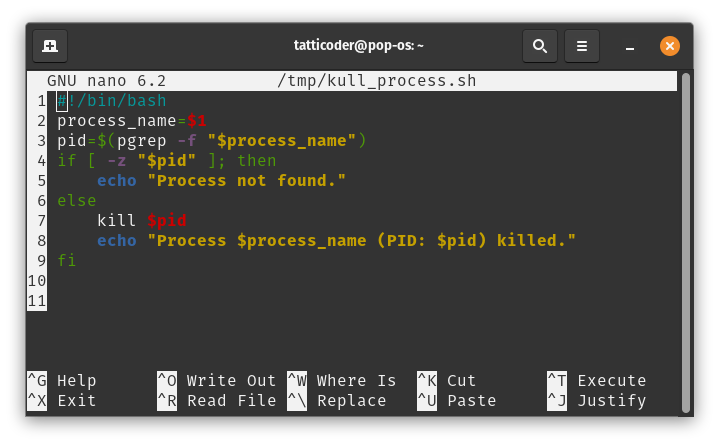Click the "Process not found." string
Viewport: 719px width, 445px height.
coord(246,181)
